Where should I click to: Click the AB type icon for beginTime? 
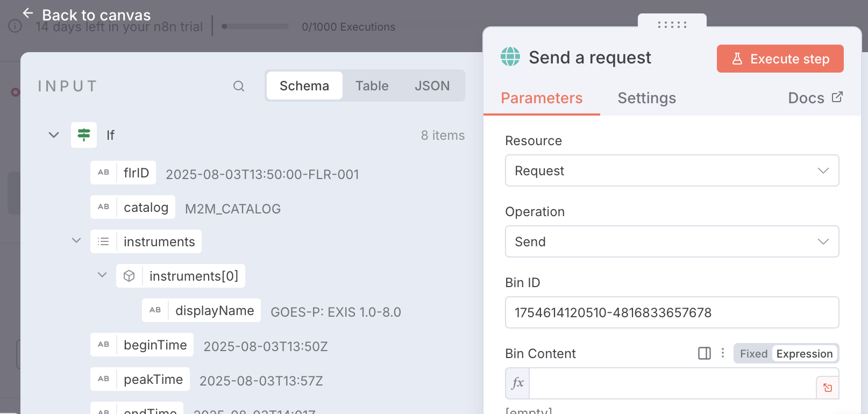point(104,345)
